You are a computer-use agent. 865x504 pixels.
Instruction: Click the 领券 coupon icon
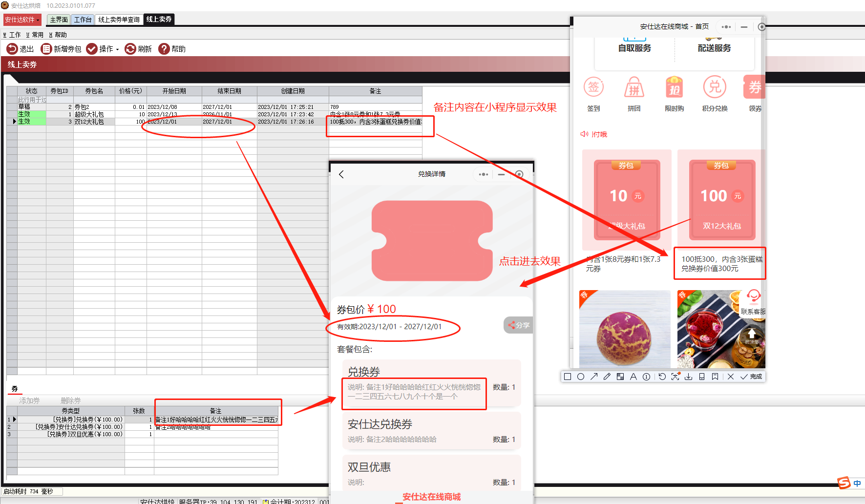coord(754,87)
